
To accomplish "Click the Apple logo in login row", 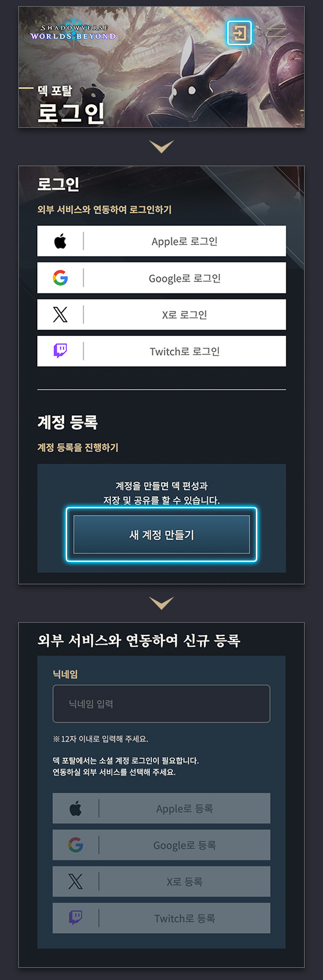I will click(x=60, y=242).
